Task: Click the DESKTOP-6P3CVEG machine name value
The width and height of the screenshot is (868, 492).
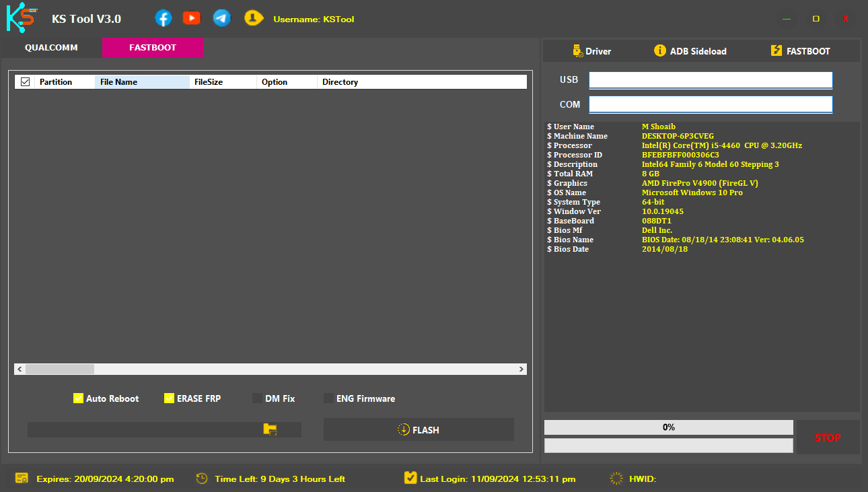Action: 678,136
